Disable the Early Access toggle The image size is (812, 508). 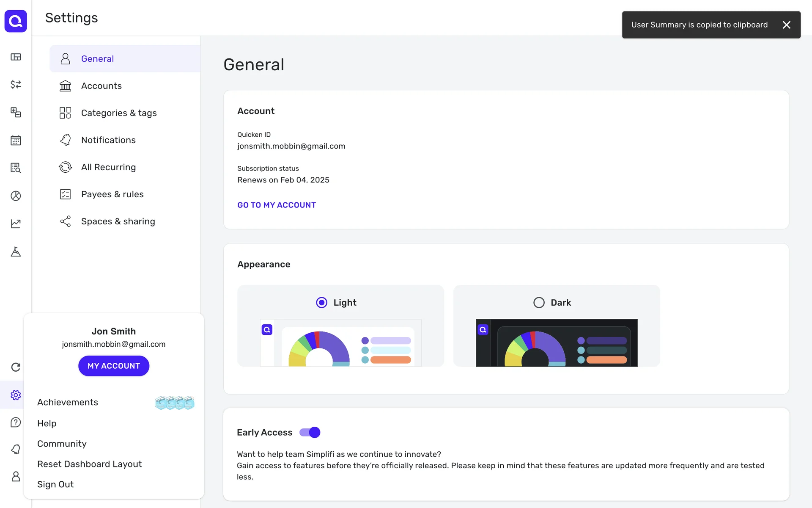[x=310, y=432]
